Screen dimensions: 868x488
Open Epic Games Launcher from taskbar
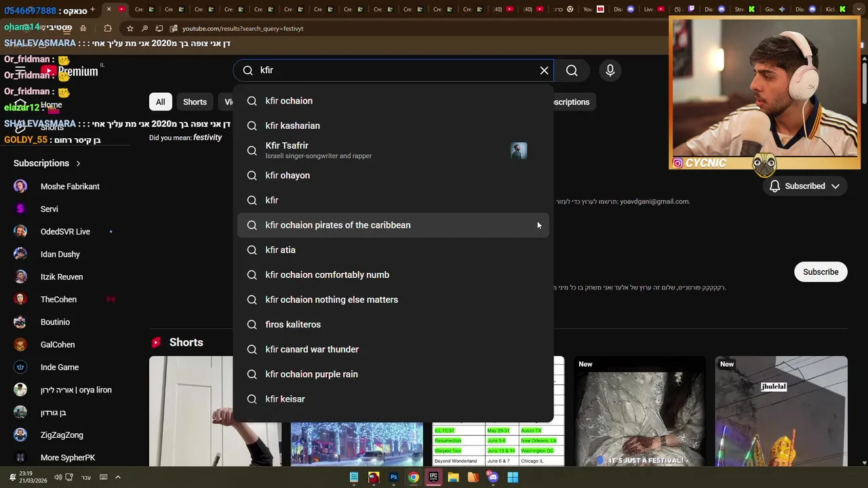click(433, 477)
